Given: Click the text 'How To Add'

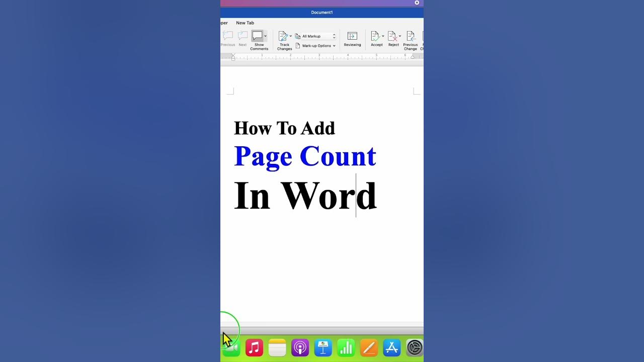Looking at the screenshot, I should pyautogui.click(x=284, y=128).
